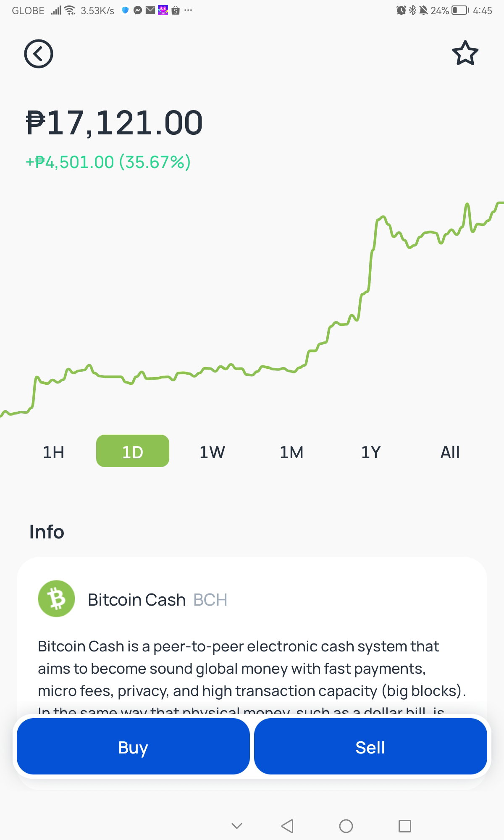Tap Android home circle button
The height and width of the screenshot is (840, 504).
(x=346, y=826)
